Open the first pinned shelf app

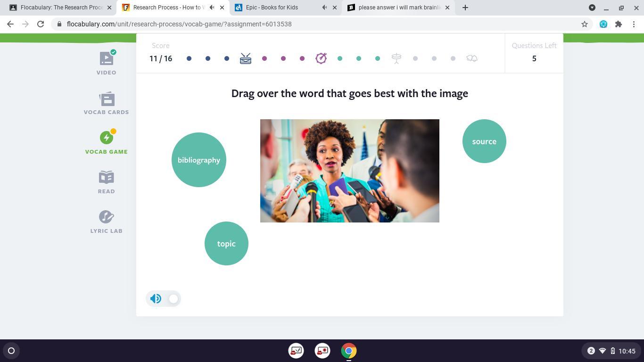[296, 351]
